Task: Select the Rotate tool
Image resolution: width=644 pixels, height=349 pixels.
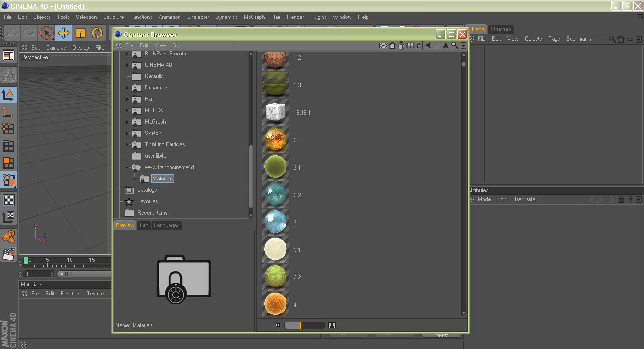Action: [x=97, y=33]
